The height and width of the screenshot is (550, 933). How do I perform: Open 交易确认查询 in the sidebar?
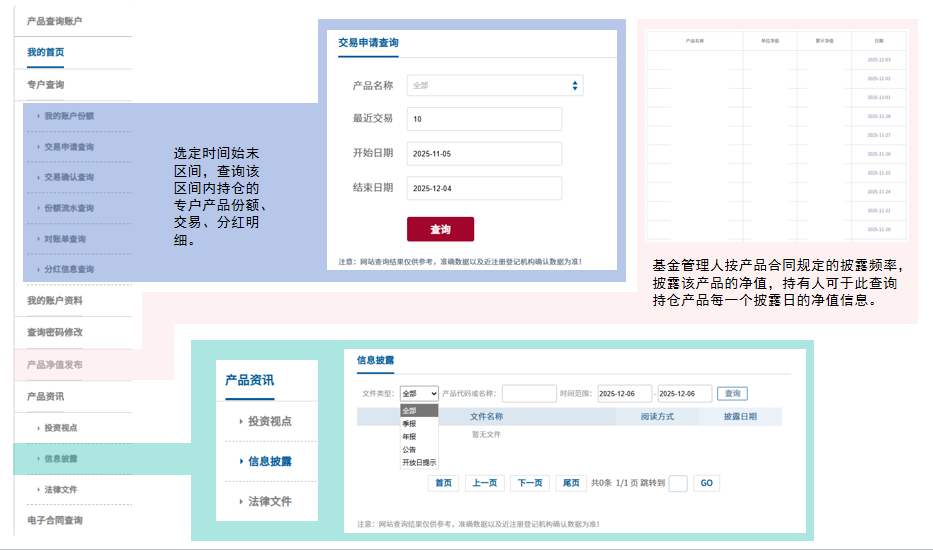click(x=69, y=178)
